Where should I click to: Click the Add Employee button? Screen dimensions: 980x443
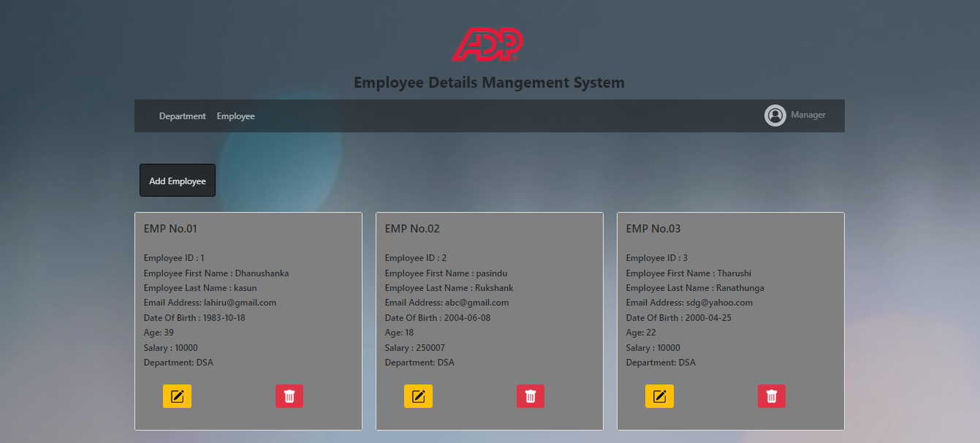(177, 180)
